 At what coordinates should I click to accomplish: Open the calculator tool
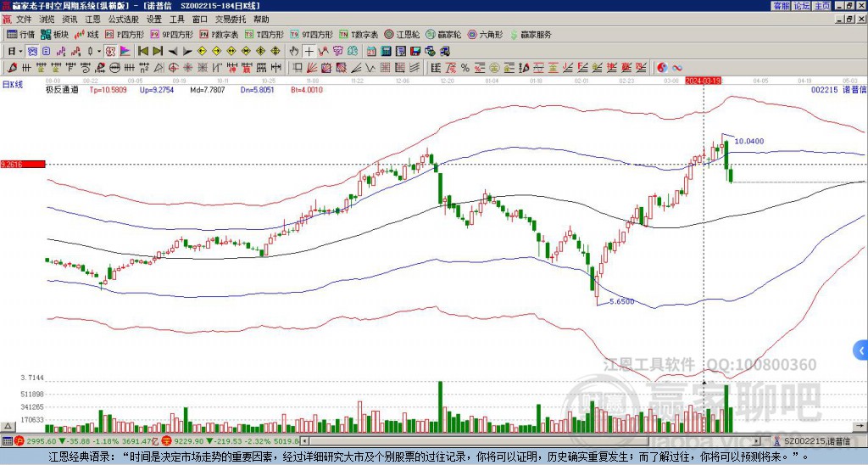pos(386,52)
